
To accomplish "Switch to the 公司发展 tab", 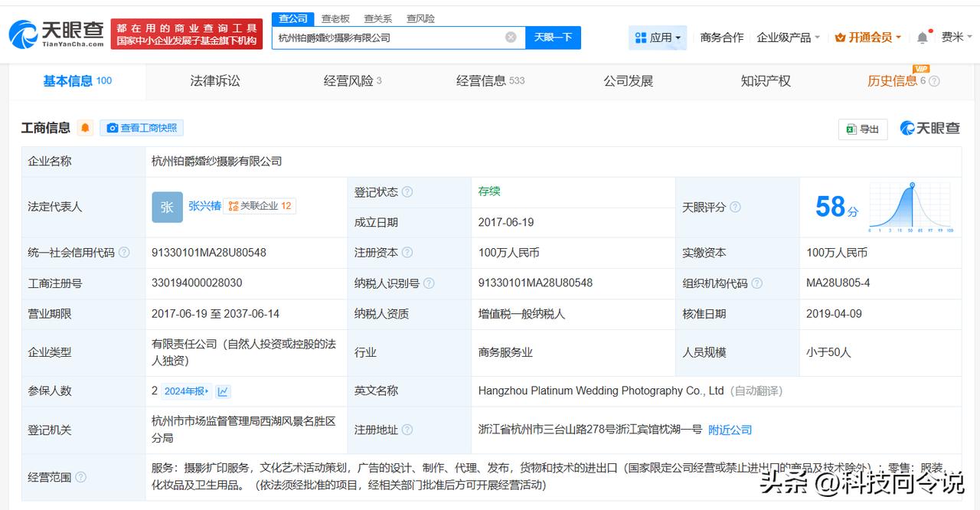I will (628, 81).
